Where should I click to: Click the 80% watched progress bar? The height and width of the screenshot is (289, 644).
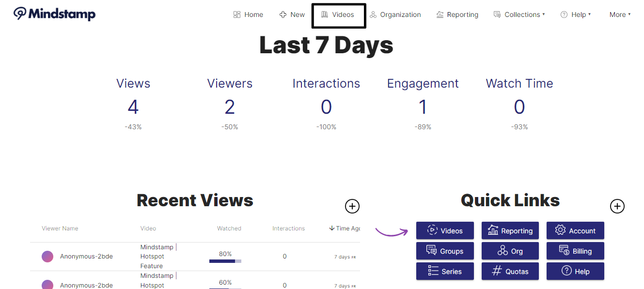pyautogui.click(x=225, y=261)
